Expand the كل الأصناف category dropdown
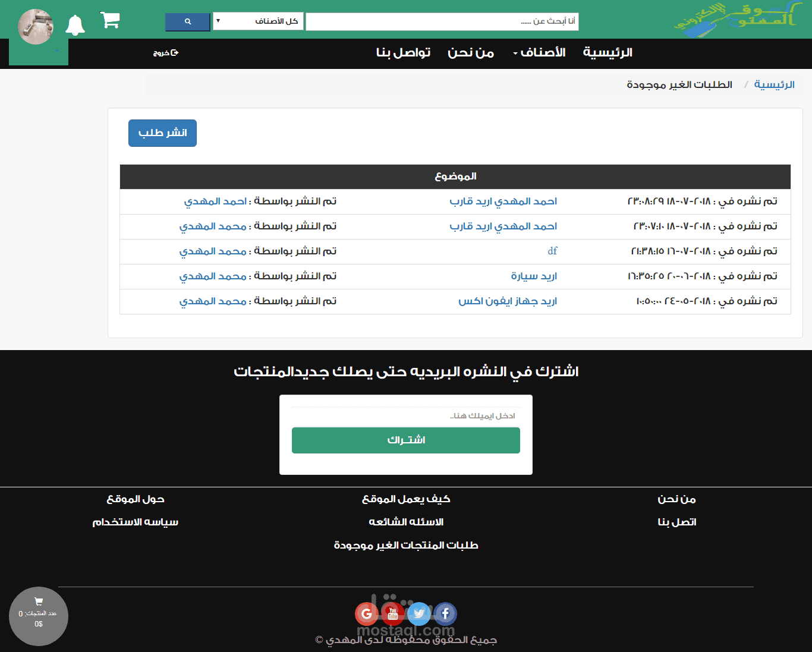 (258, 21)
